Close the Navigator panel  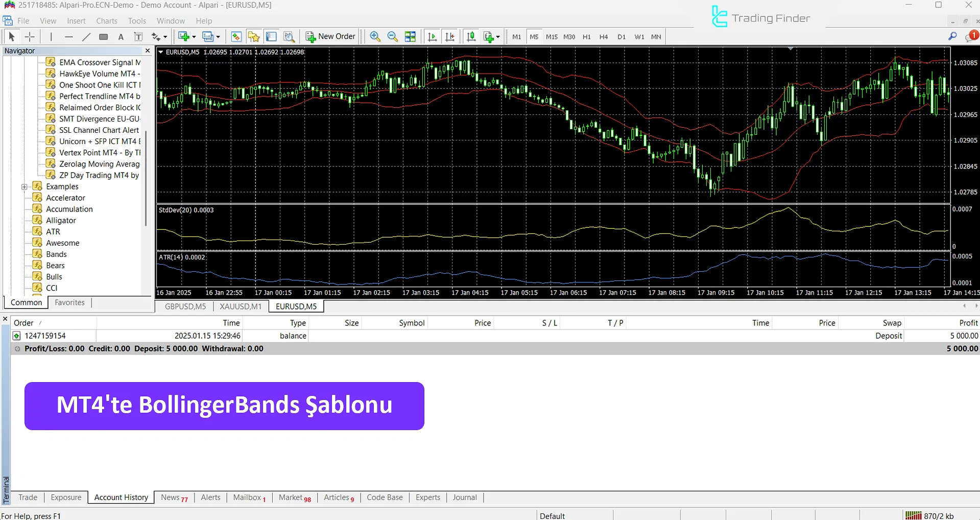pos(148,51)
